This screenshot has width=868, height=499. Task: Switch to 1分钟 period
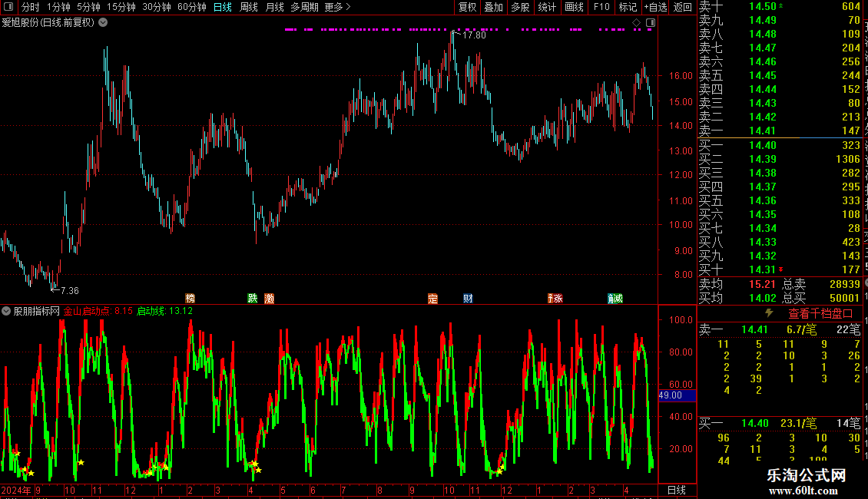[x=58, y=7]
